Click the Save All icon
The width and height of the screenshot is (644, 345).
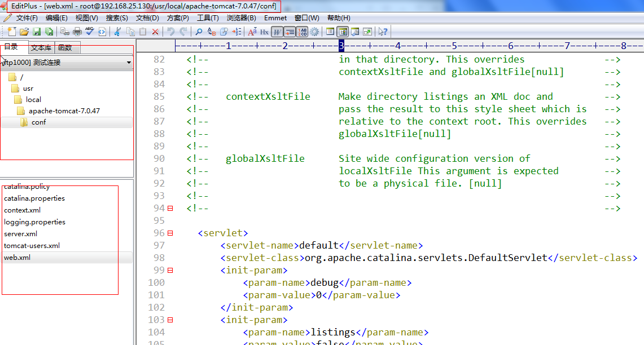pos(49,32)
